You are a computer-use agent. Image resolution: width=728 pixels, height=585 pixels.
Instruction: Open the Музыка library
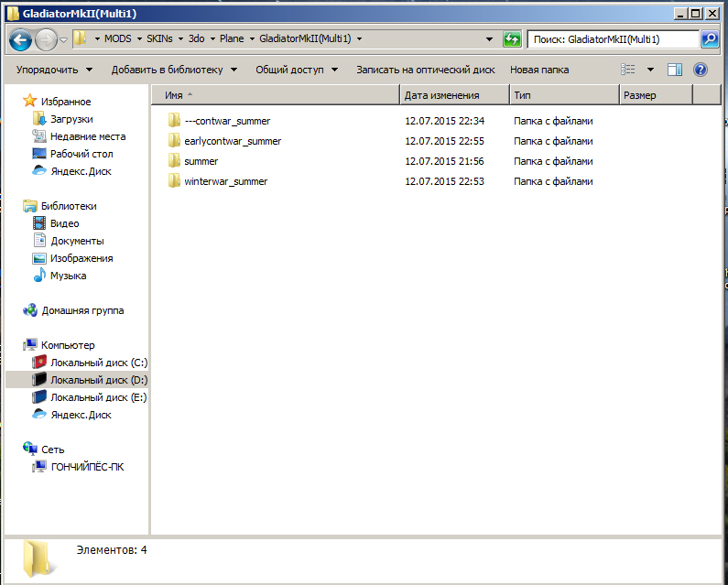[x=69, y=276]
